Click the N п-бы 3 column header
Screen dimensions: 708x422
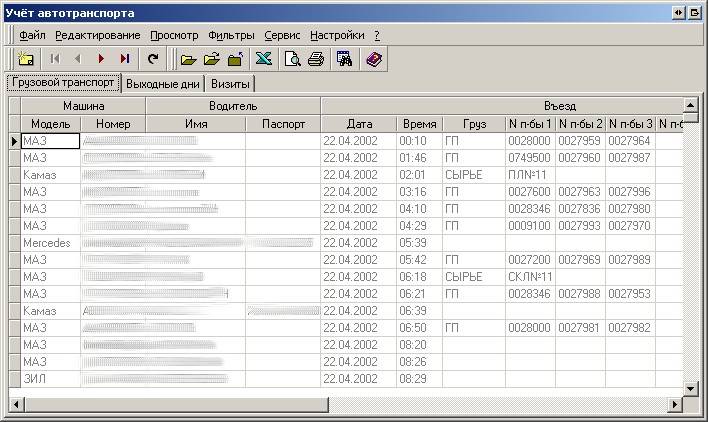[630, 124]
